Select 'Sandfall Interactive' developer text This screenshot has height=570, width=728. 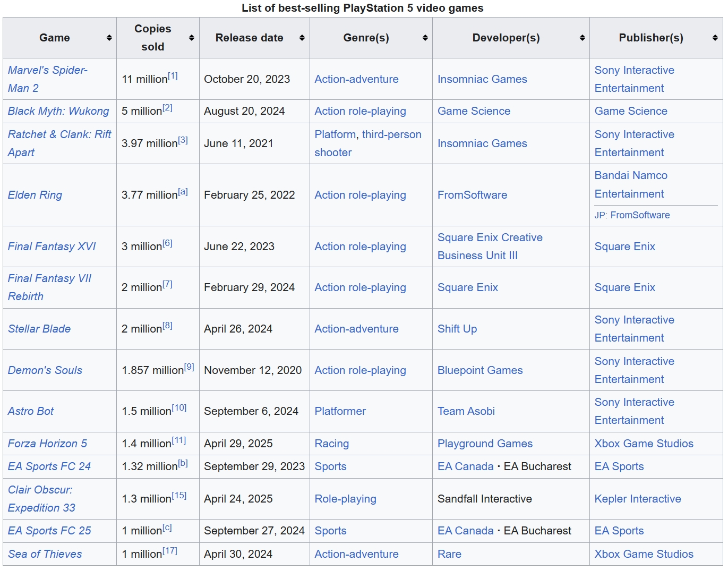tap(485, 499)
